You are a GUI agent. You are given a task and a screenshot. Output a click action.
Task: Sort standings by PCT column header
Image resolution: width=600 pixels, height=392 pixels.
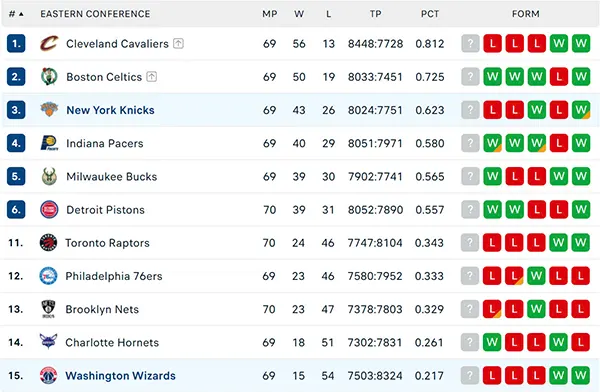click(x=430, y=14)
